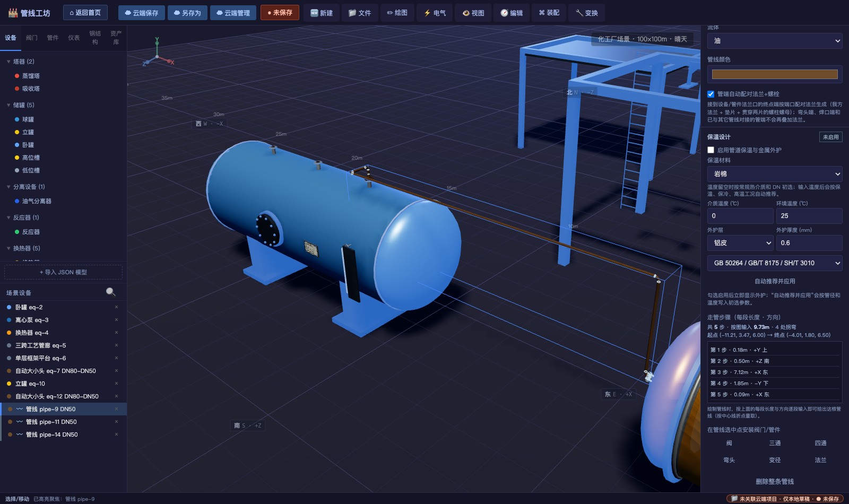Select 油气分离器 in equipment list

[37, 201]
